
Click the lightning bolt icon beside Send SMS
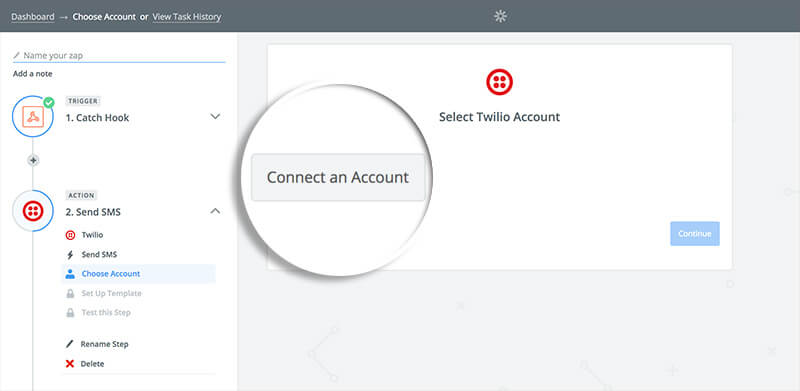tap(70, 255)
